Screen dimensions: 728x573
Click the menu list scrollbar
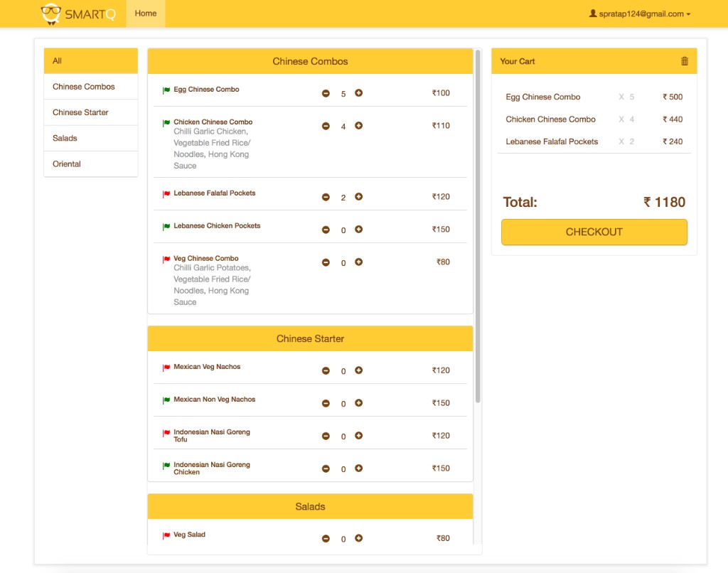point(478,226)
